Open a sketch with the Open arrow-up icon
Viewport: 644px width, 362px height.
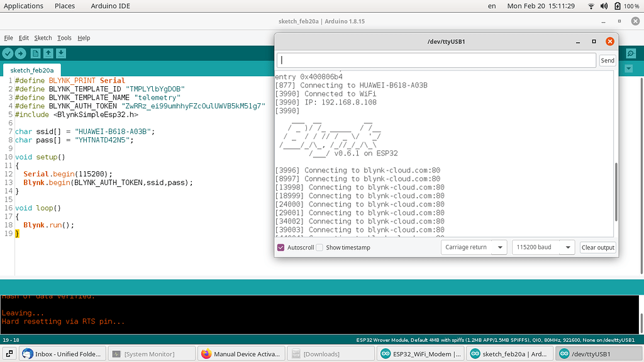[x=48, y=54]
